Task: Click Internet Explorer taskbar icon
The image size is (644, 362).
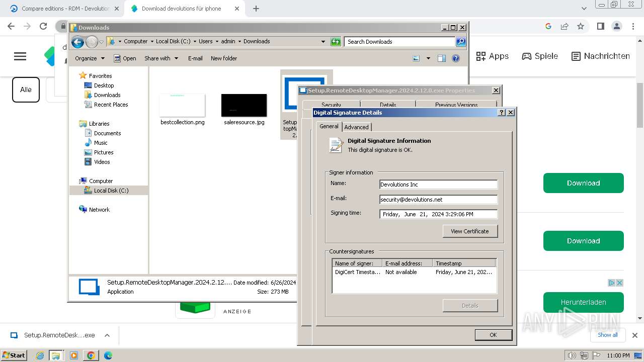Action: click(x=40, y=355)
